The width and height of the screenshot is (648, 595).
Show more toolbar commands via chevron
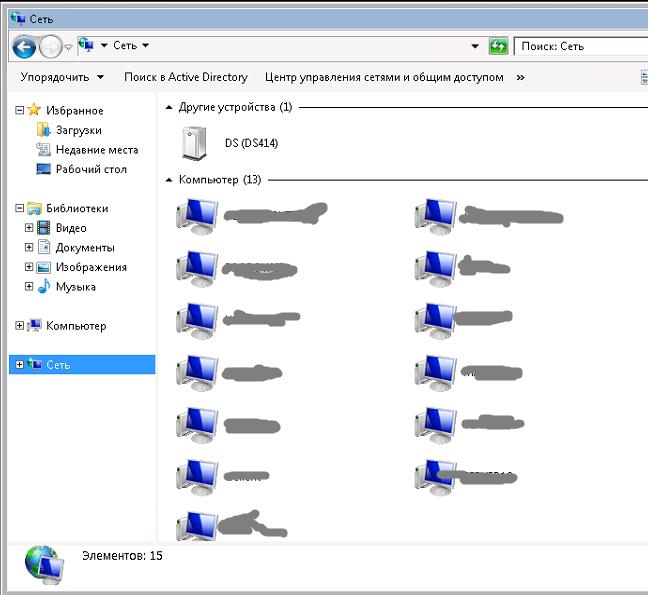coord(520,77)
